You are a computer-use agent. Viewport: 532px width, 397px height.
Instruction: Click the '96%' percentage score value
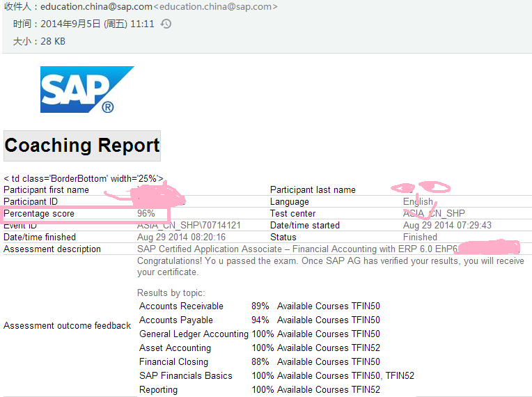(146, 213)
